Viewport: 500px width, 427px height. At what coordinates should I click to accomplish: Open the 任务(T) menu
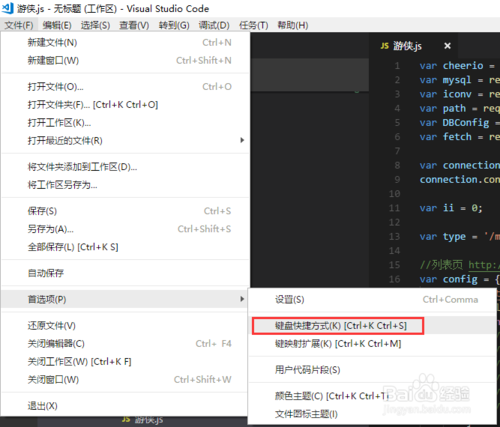[254, 25]
